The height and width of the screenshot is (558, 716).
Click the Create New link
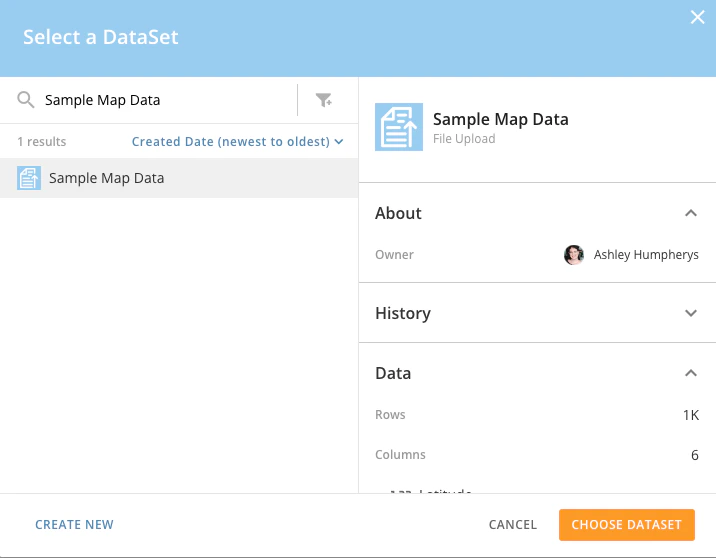click(74, 525)
